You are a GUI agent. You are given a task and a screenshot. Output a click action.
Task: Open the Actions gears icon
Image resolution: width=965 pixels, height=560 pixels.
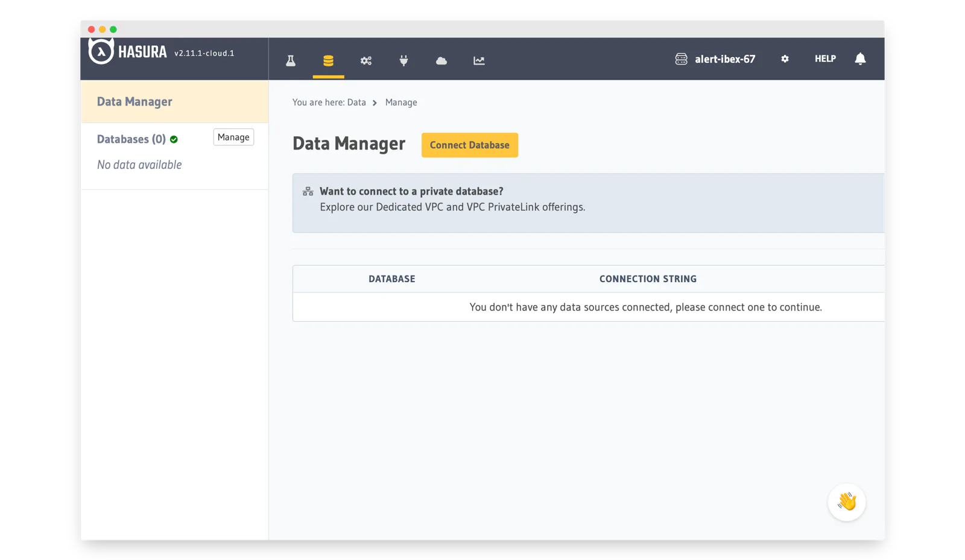point(366,60)
